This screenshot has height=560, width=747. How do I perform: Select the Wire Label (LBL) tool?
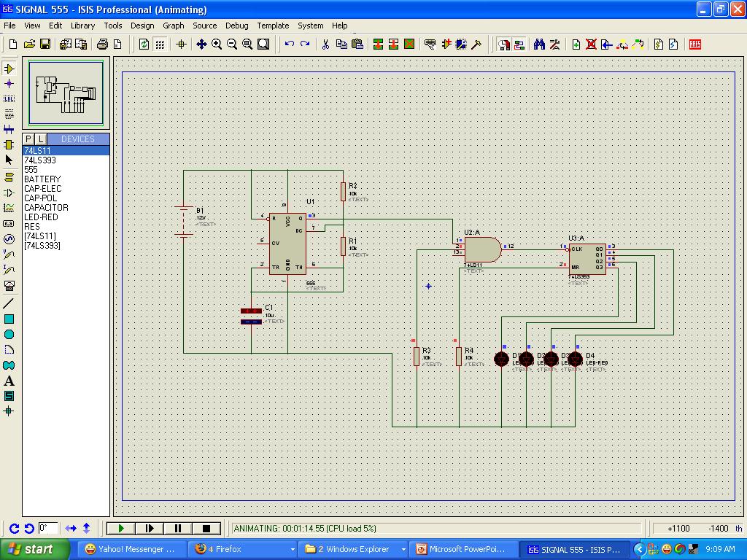click(x=9, y=99)
